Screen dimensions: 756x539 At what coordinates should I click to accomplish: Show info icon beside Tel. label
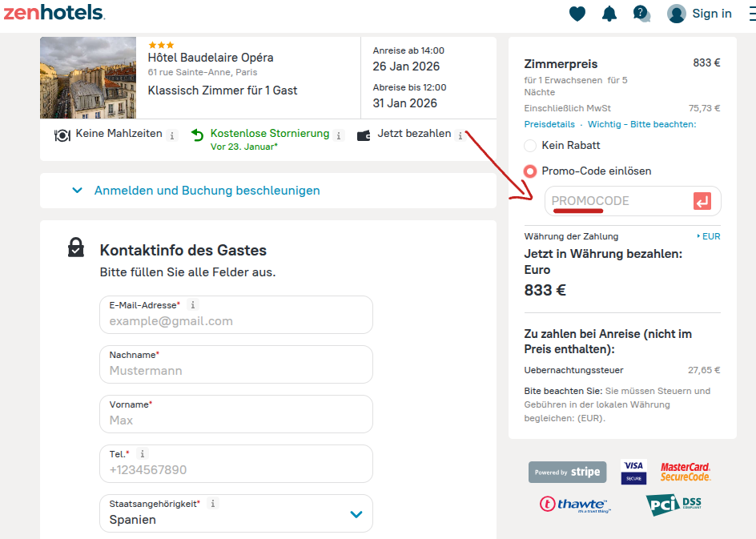(x=143, y=453)
